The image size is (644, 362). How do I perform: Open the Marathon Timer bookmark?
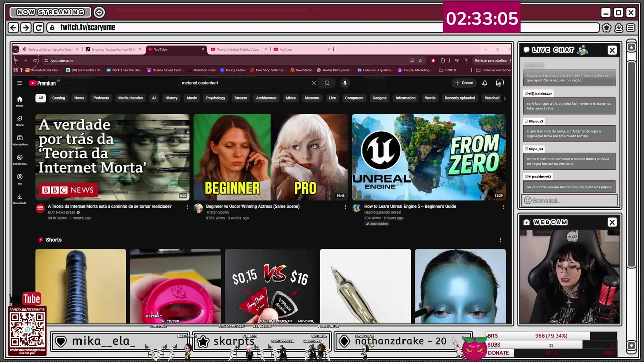pos(202,70)
